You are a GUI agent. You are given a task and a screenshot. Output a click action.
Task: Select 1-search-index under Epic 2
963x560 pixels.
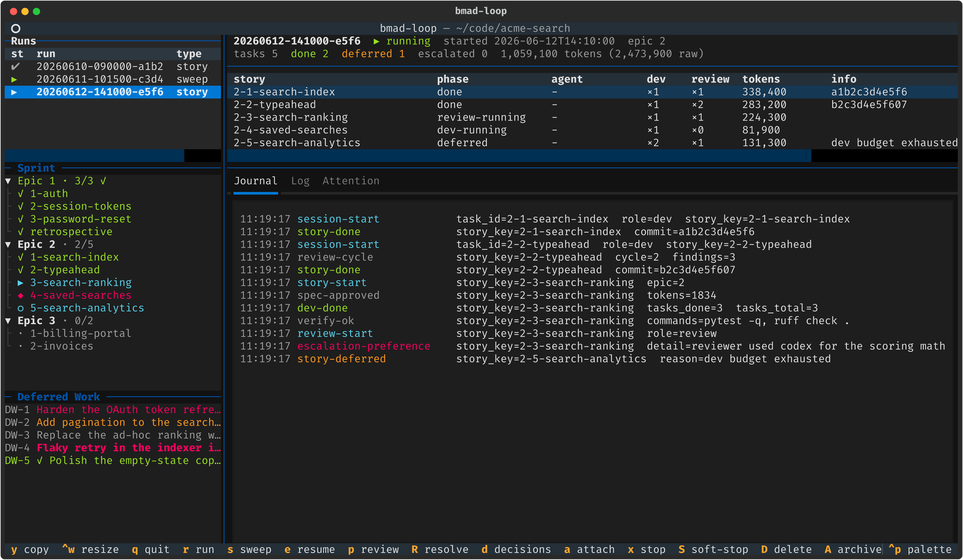(x=75, y=257)
